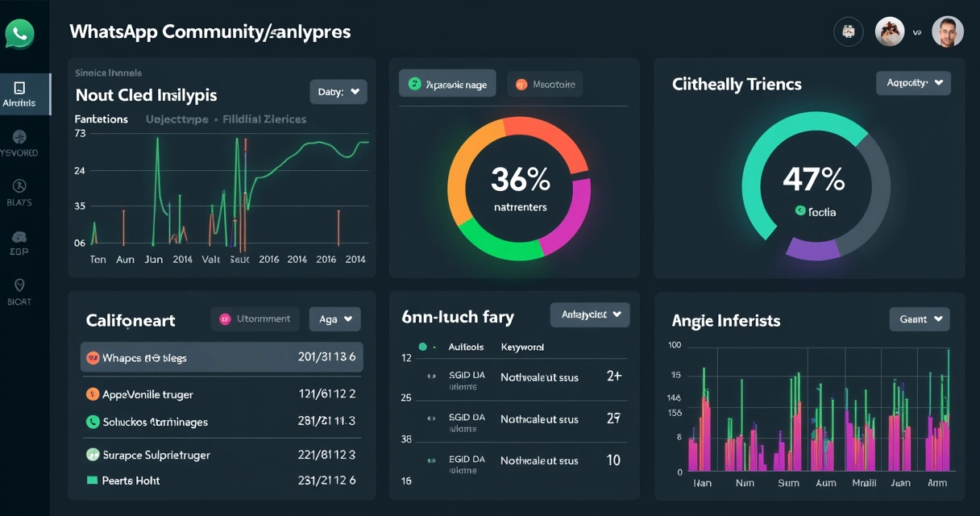Click the first round header icon
This screenshot has width=980, height=516.
click(x=847, y=31)
